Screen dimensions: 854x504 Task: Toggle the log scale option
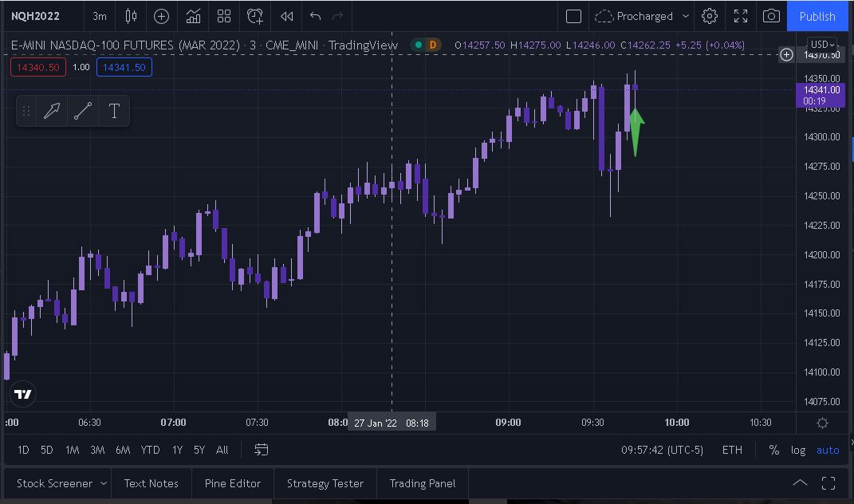[797, 450]
